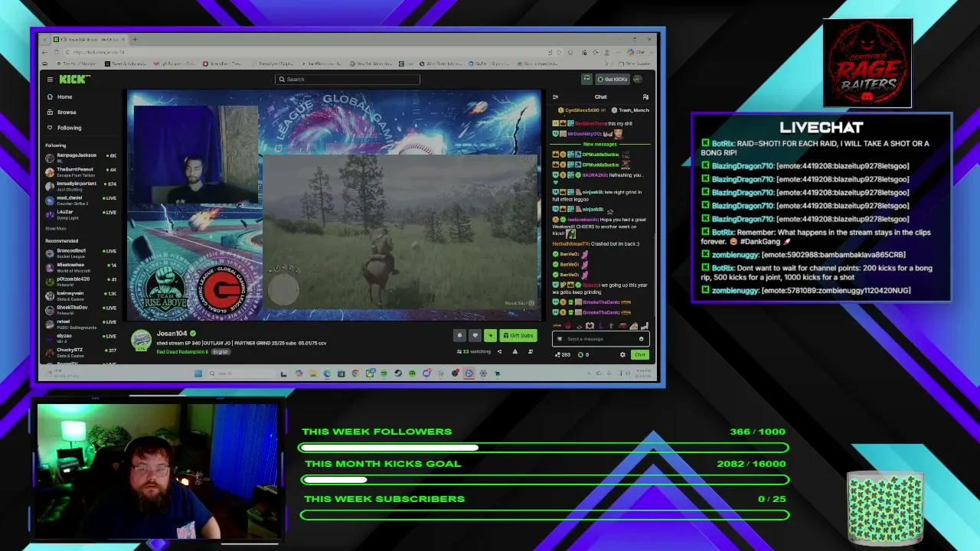Click the KICK logo

[x=74, y=79]
